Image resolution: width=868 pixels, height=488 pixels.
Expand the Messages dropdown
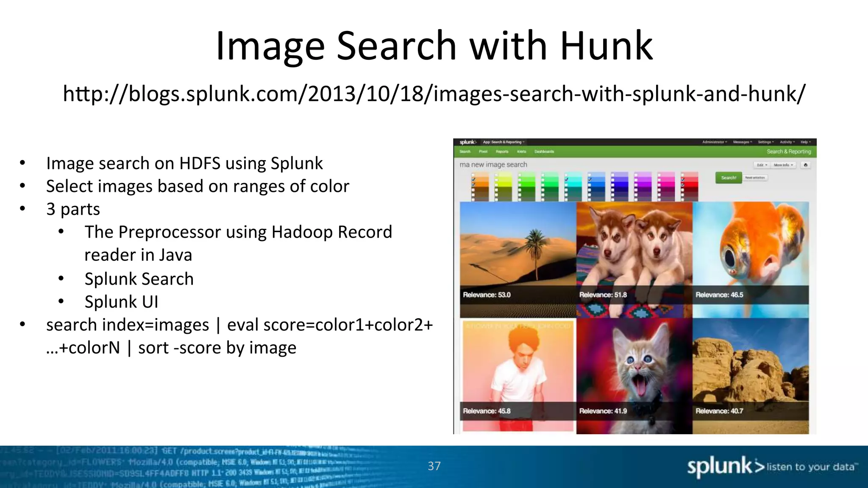point(743,142)
